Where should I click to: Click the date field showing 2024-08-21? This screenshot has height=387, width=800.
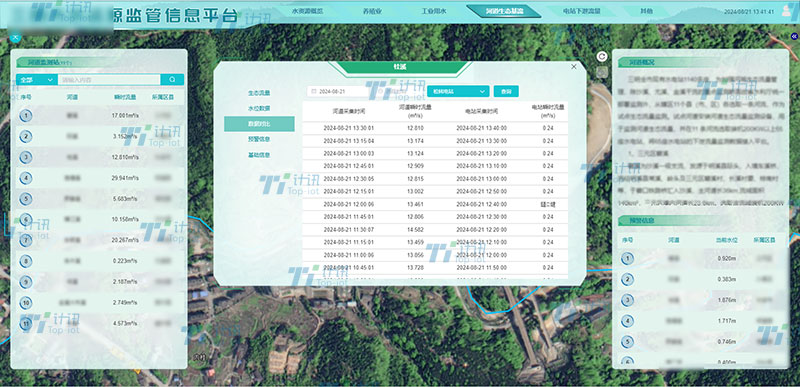[x=338, y=91]
